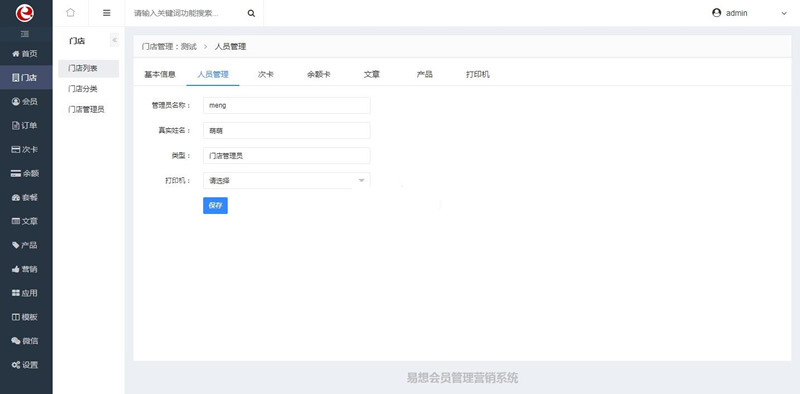Screen dimensions: 800x394
Task: Open 产品 in the sidebar
Action: click(26, 245)
